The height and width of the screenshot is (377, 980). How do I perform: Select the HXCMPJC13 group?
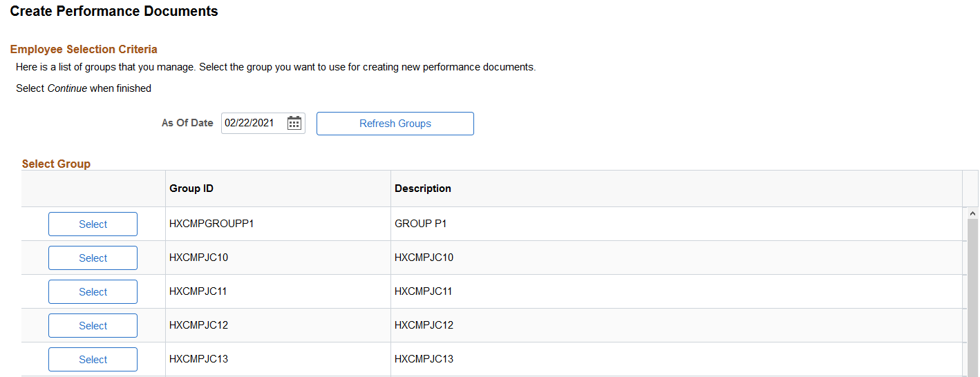pyautogui.click(x=93, y=360)
